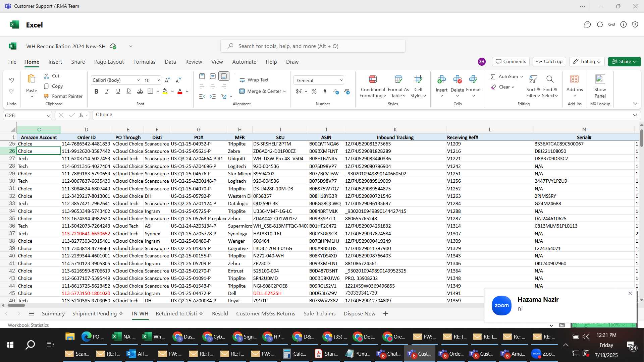Toggle Bold formatting
Image resolution: width=644 pixels, height=362 pixels.
(x=96, y=91)
